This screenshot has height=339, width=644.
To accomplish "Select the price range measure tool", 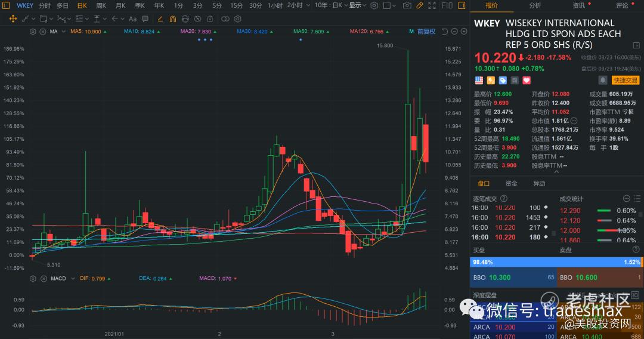I will coord(97,19).
